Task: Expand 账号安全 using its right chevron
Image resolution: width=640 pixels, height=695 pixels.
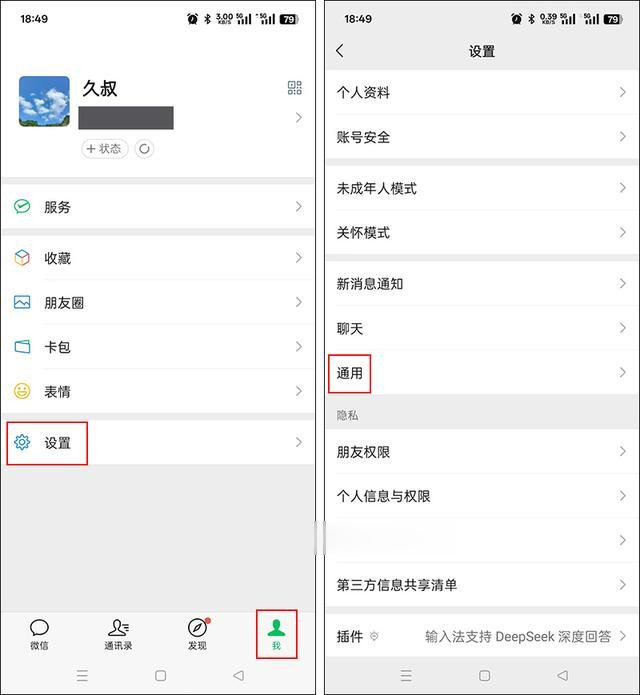Action: (623, 137)
